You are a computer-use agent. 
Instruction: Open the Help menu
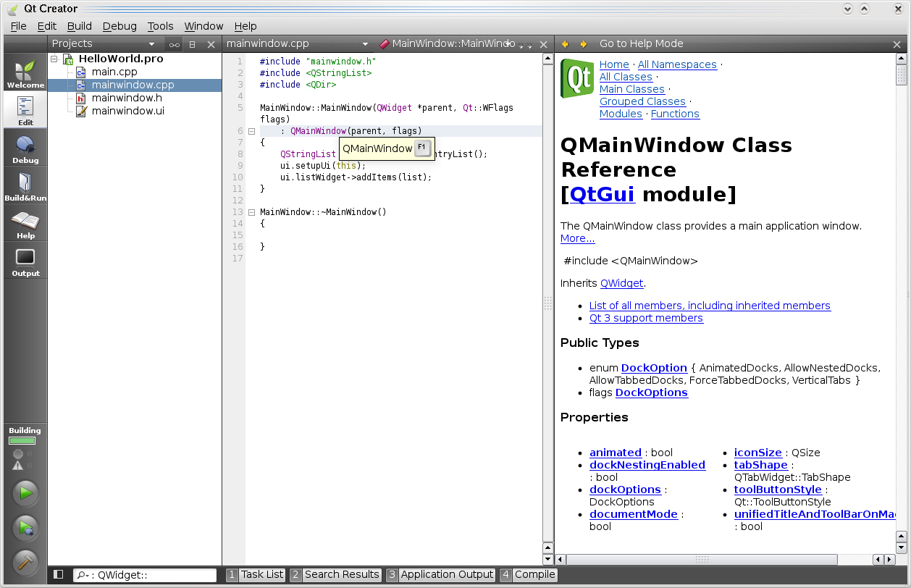(245, 26)
